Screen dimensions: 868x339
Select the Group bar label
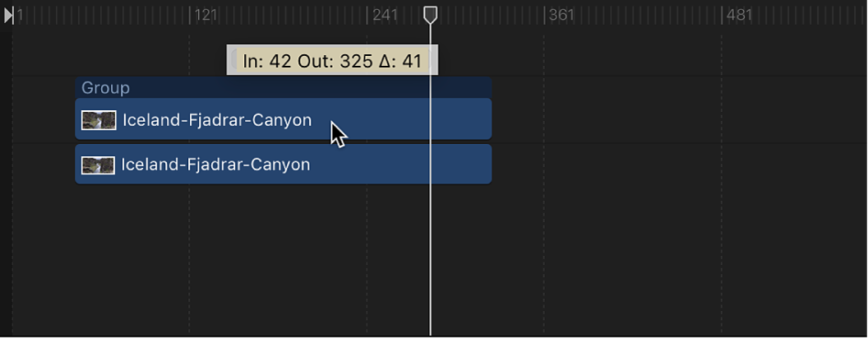(106, 88)
